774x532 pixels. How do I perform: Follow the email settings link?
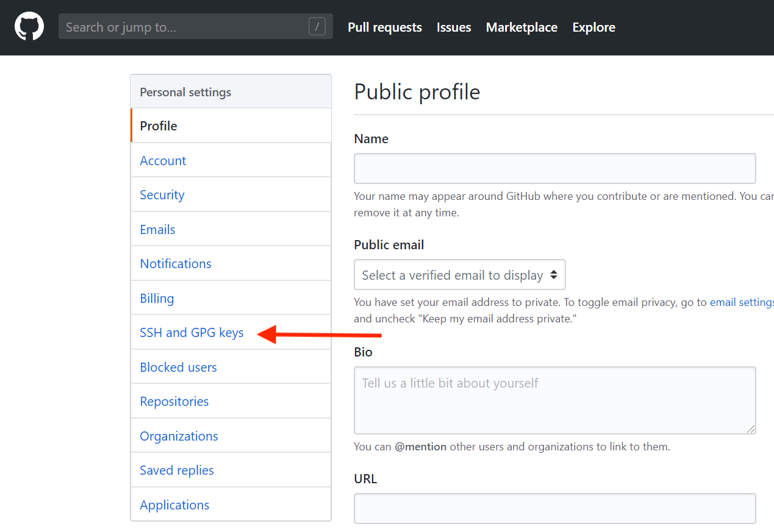click(741, 302)
